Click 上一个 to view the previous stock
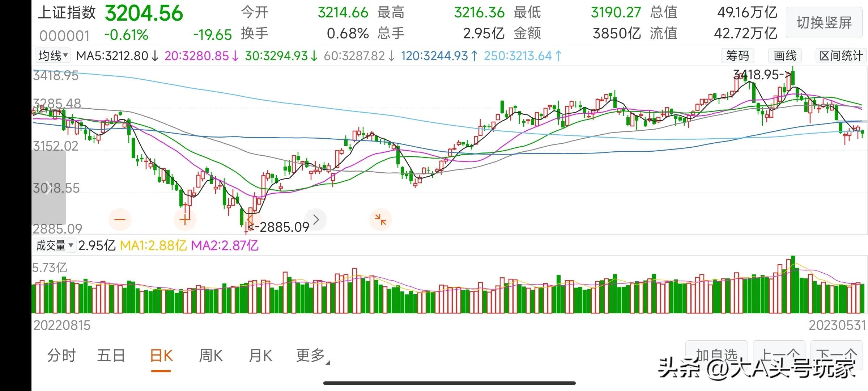868x391 pixels. [x=779, y=354]
